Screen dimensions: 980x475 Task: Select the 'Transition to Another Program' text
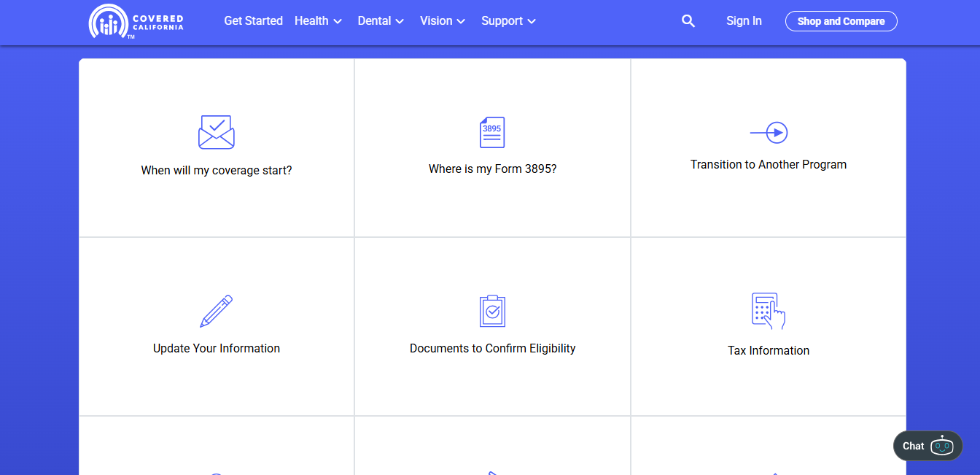769,164
